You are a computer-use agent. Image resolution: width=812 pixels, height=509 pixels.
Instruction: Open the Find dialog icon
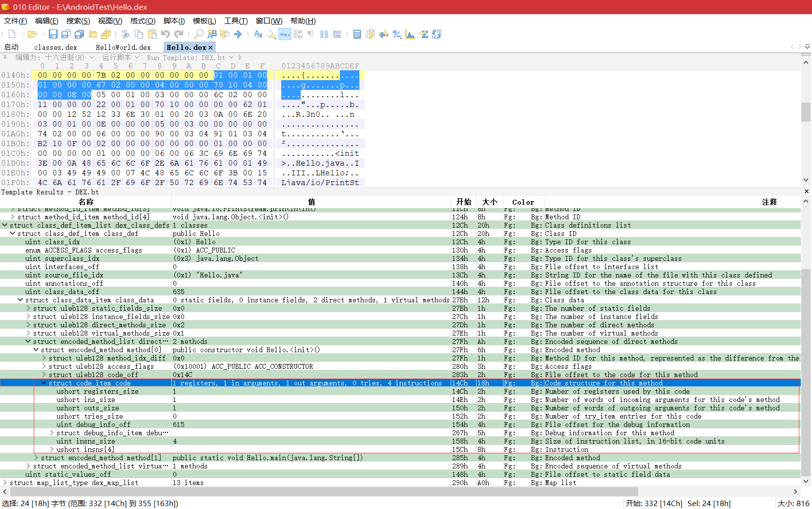[x=198, y=34]
